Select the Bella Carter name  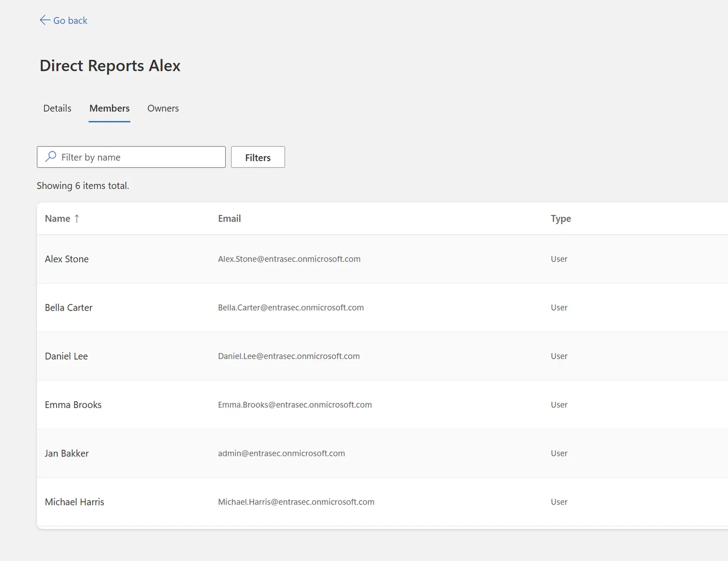tap(69, 308)
